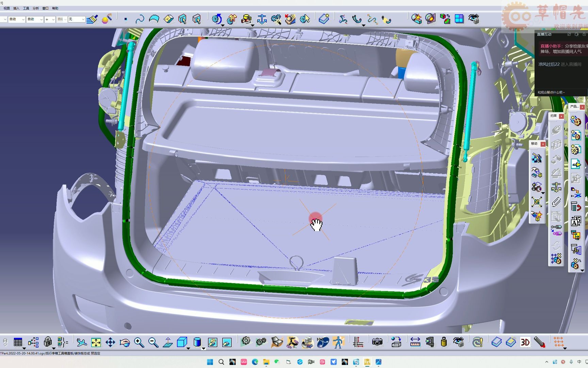This screenshot has height=368, width=588.
Task: Open the 工具 (Tools) menu
Action: tap(26, 8)
